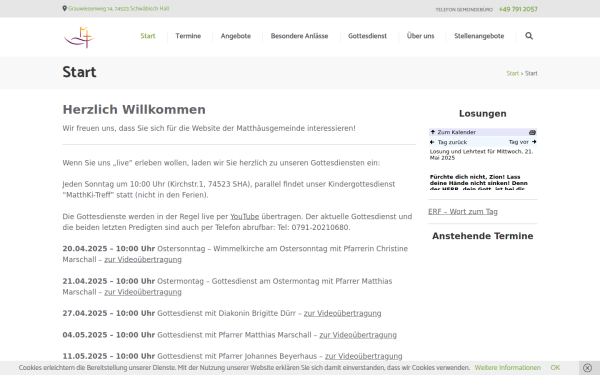This screenshot has width=600, height=375.
Task: Click the Start breadcrumb link
Action: coord(512,73)
